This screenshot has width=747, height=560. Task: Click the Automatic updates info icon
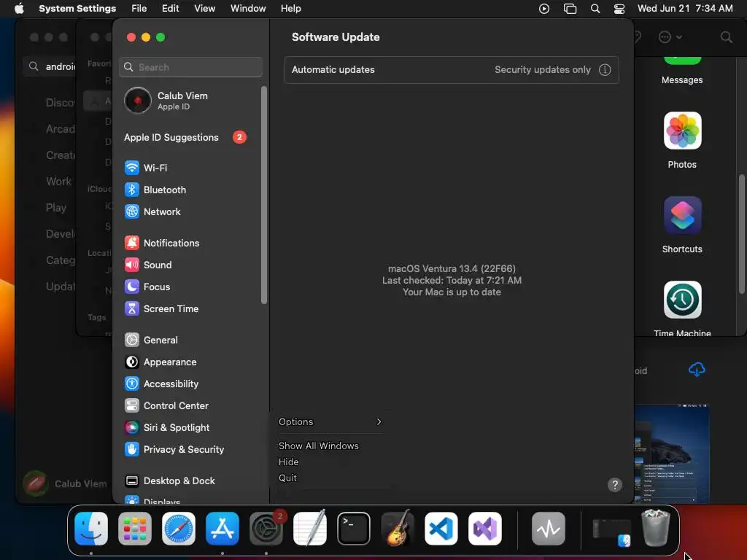tap(605, 69)
